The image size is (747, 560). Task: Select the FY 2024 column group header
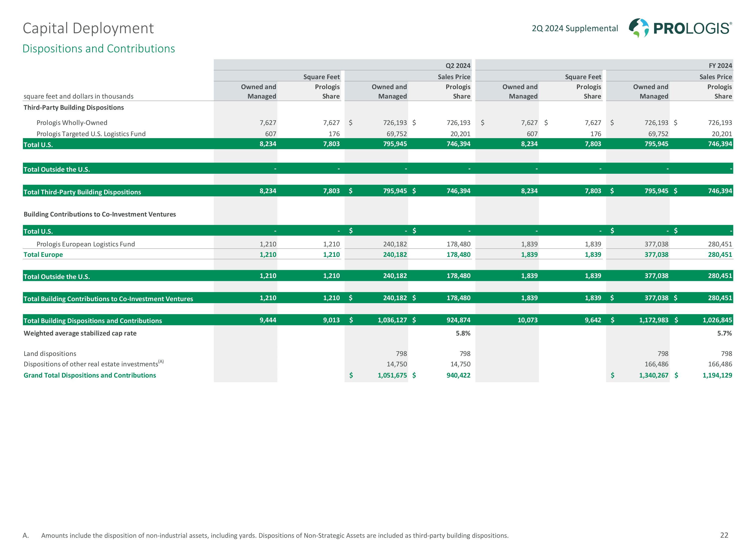click(720, 65)
